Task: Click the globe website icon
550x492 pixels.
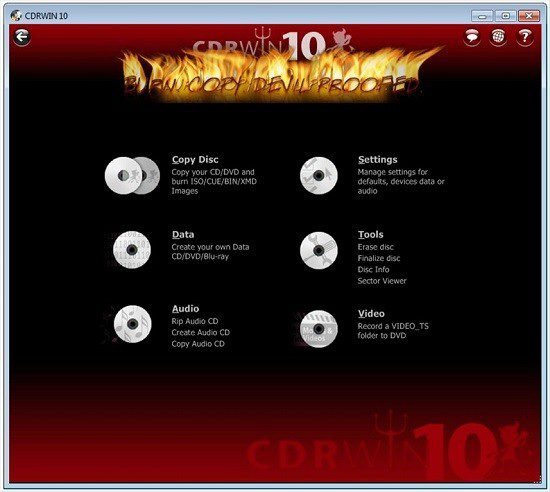Action: click(498, 37)
